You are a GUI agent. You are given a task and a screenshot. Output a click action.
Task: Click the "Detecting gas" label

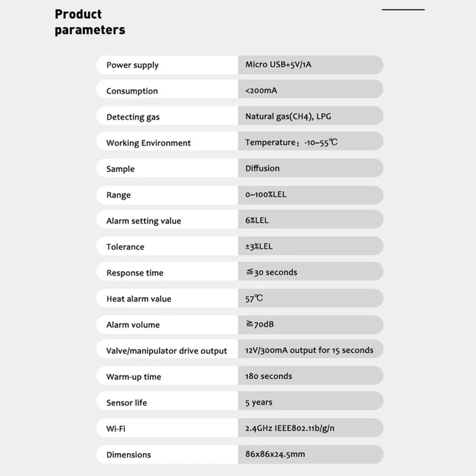coord(133,117)
